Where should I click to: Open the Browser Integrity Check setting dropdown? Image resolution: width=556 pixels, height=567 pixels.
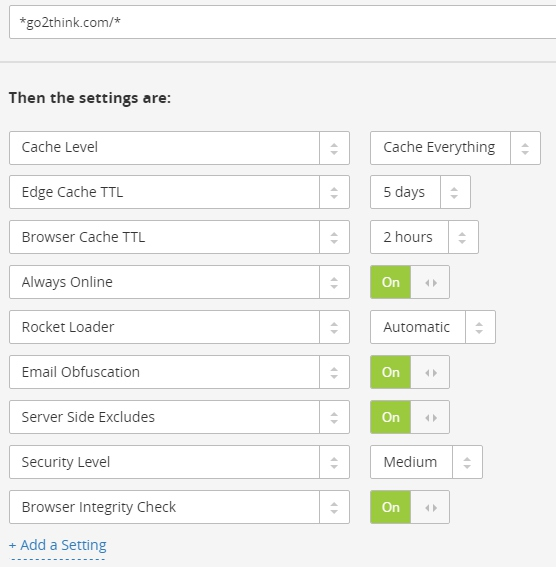[x=179, y=507]
